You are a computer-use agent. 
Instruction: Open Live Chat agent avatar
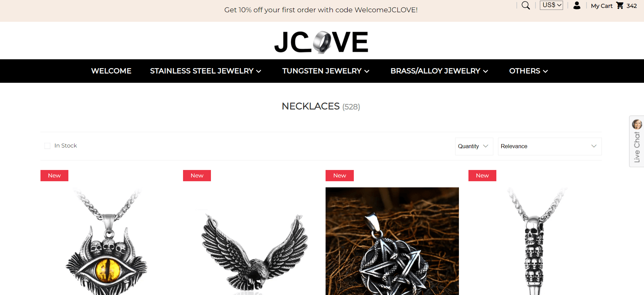[637, 124]
